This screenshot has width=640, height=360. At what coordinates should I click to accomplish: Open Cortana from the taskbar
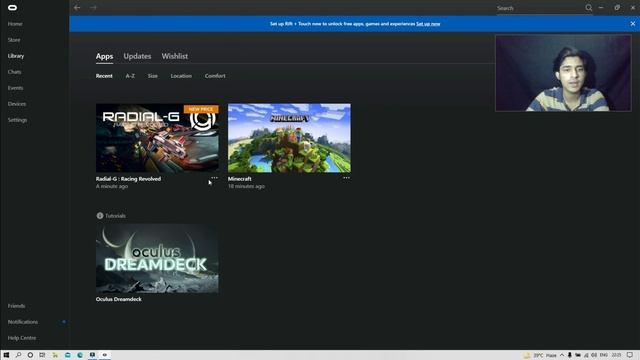click(x=30, y=355)
